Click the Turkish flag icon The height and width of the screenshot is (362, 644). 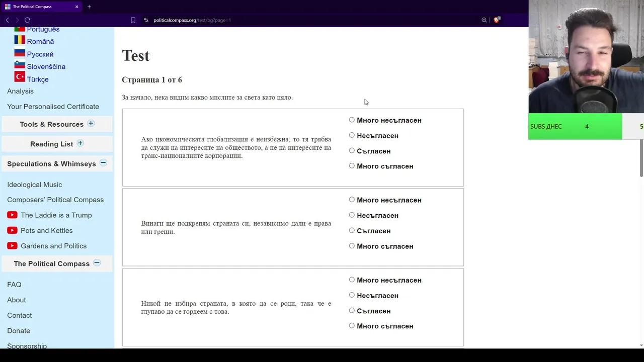coord(20,77)
